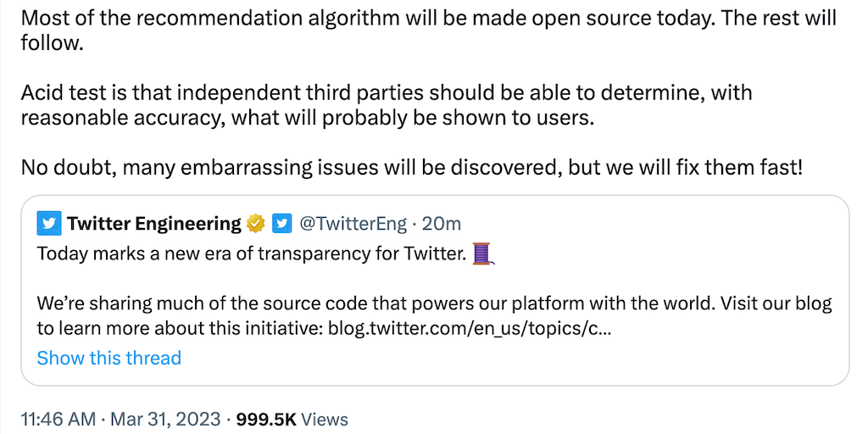
Task: Click the 11:46 AM post time
Action: tap(56, 419)
